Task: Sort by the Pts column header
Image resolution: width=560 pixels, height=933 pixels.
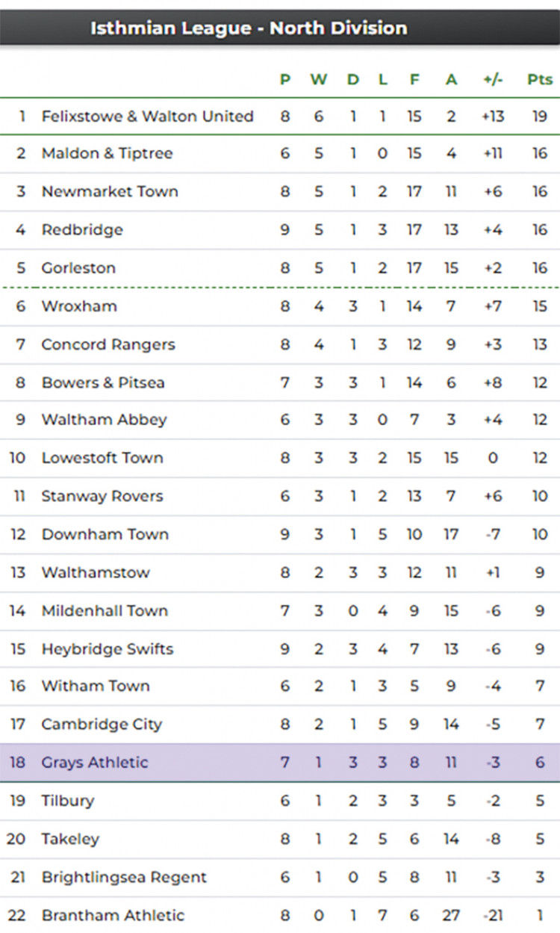Action: coord(540,79)
